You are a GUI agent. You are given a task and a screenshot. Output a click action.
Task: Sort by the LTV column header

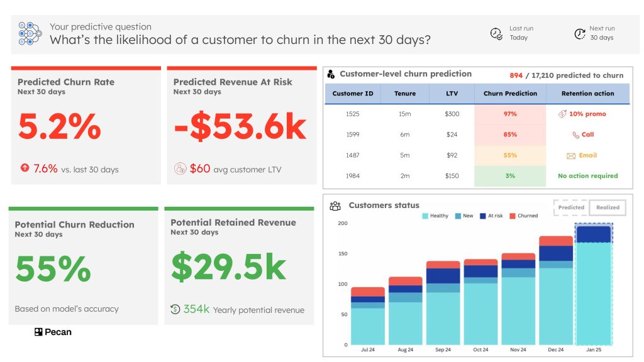(451, 94)
